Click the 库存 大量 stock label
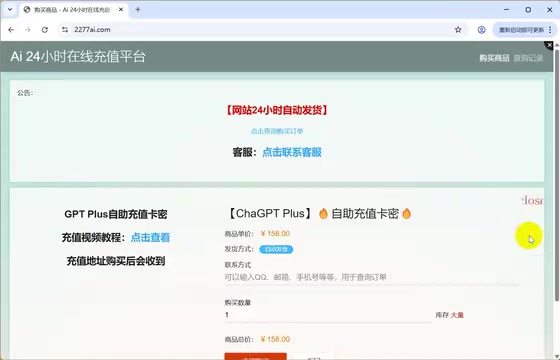Viewport: 560px width, 360px height. (450, 315)
